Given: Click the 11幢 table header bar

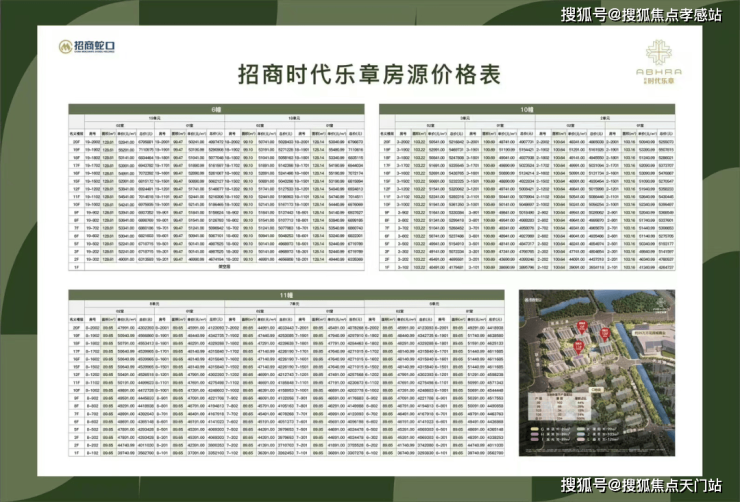Looking at the screenshot, I should (x=286, y=295).
